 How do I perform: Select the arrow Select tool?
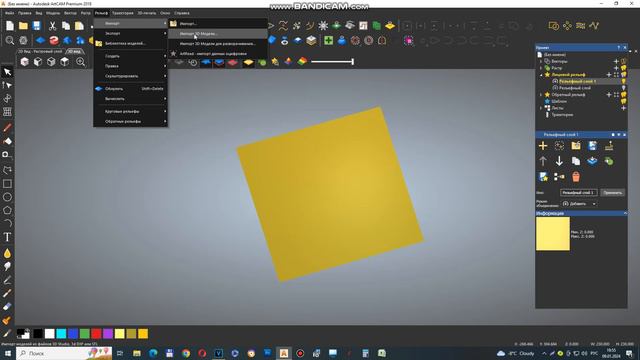pyautogui.click(x=7, y=72)
